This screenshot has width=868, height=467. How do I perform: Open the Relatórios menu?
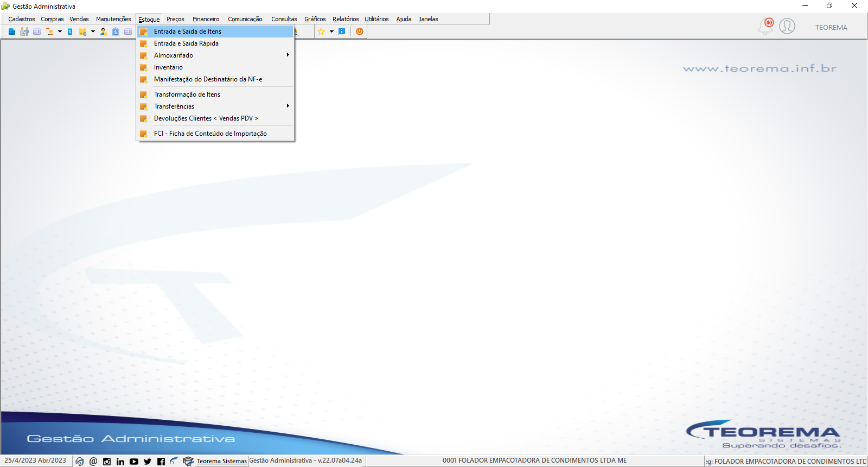346,19
